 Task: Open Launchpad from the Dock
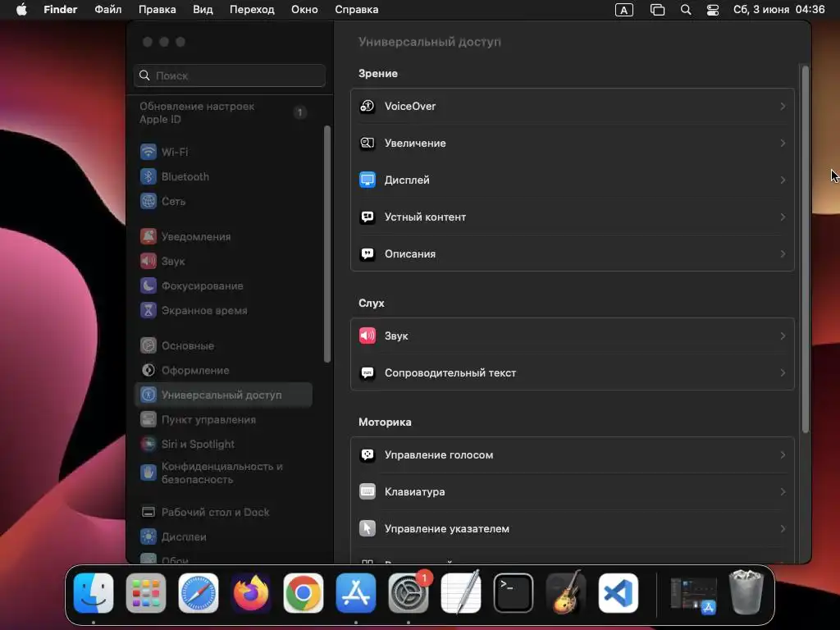(x=146, y=593)
